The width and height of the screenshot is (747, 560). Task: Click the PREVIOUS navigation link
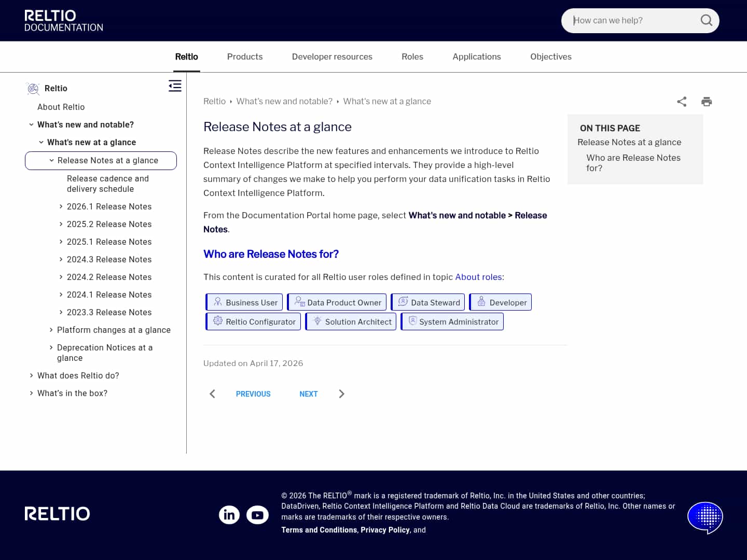tap(253, 394)
